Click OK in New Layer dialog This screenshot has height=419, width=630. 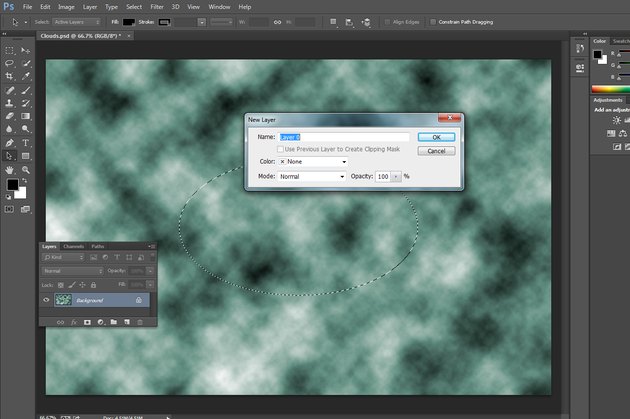tap(436, 137)
